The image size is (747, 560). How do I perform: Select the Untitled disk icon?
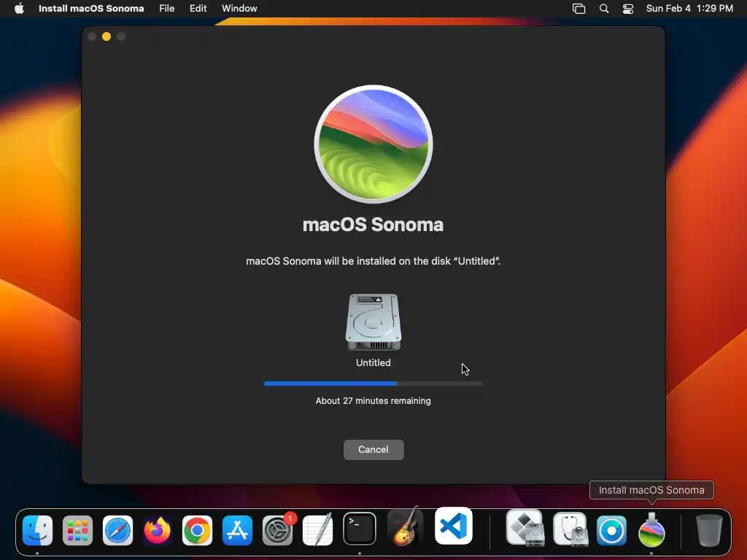point(373,322)
